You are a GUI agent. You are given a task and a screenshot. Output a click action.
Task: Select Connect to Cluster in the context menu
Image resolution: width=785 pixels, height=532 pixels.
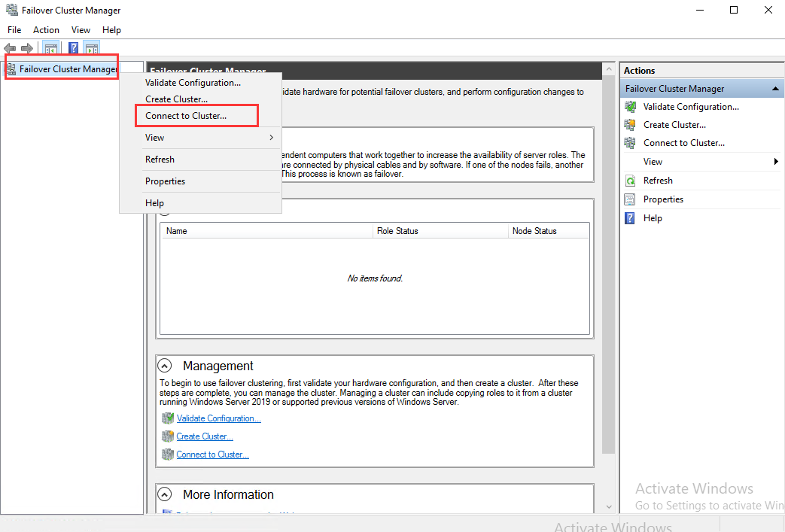tap(200, 116)
